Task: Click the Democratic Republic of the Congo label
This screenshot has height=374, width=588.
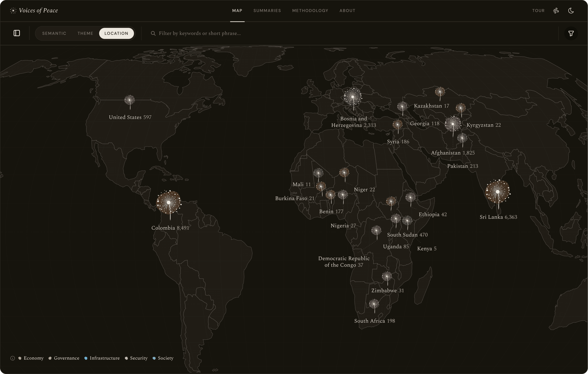Action: [344, 262]
